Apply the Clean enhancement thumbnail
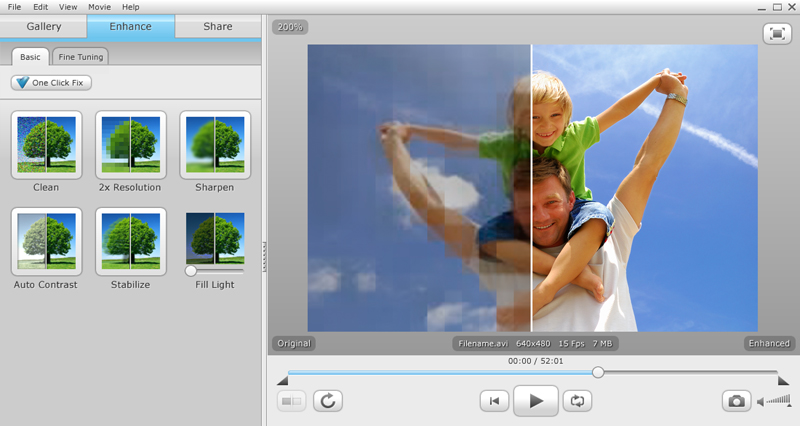800x426 pixels. 46,145
